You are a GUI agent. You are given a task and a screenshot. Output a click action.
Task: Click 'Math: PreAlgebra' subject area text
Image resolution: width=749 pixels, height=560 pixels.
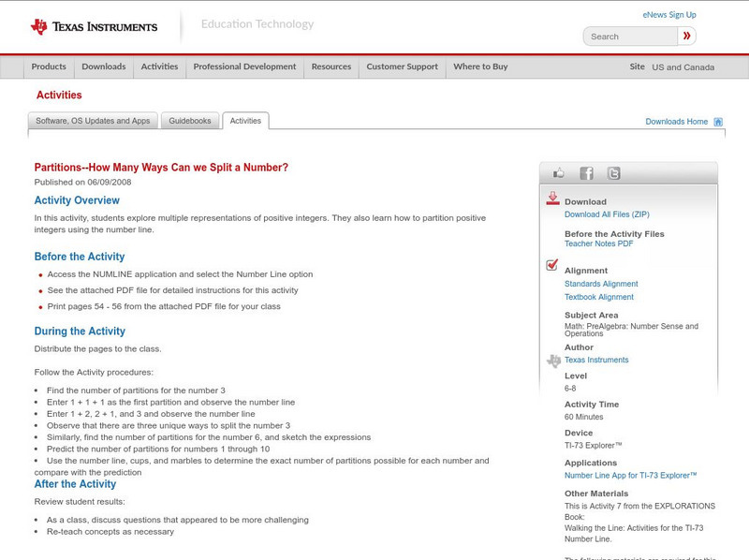[x=631, y=330]
